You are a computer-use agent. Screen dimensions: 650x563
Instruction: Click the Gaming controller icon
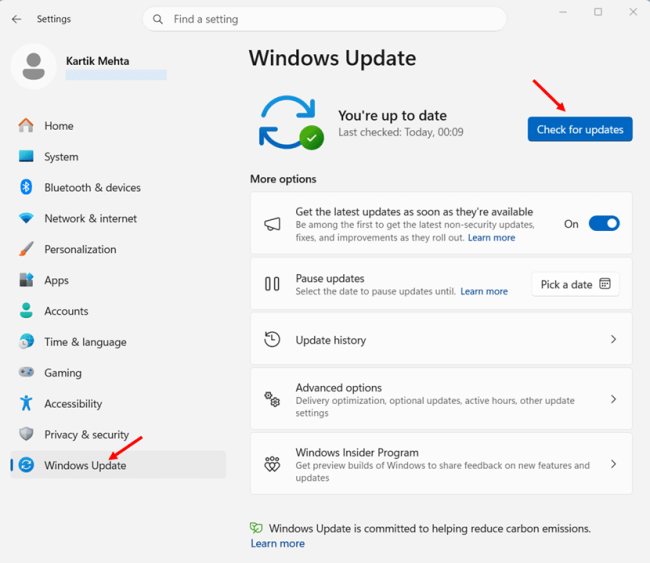click(x=26, y=372)
